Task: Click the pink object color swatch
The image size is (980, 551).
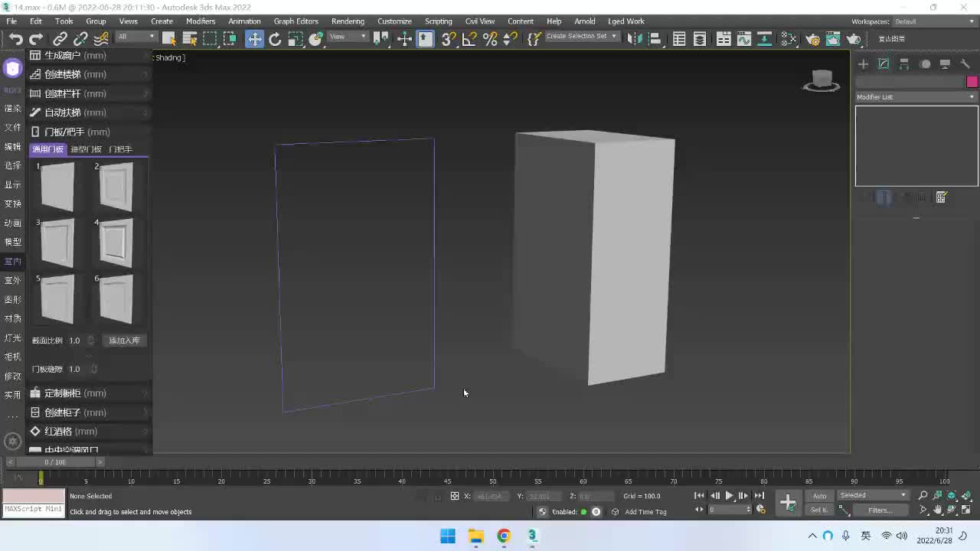Action: 972,82
